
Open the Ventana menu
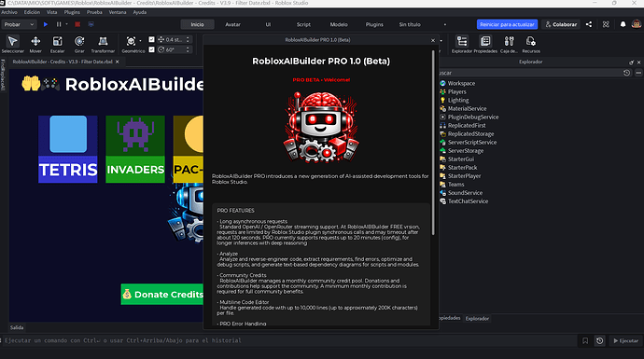pyautogui.click(x=118, y=12)
